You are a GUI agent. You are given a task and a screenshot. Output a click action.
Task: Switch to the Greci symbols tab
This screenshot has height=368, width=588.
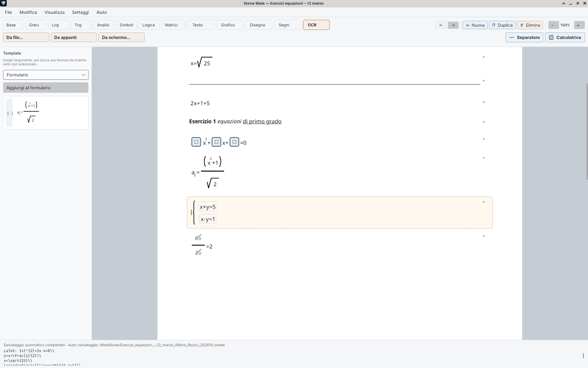[36, 25]
